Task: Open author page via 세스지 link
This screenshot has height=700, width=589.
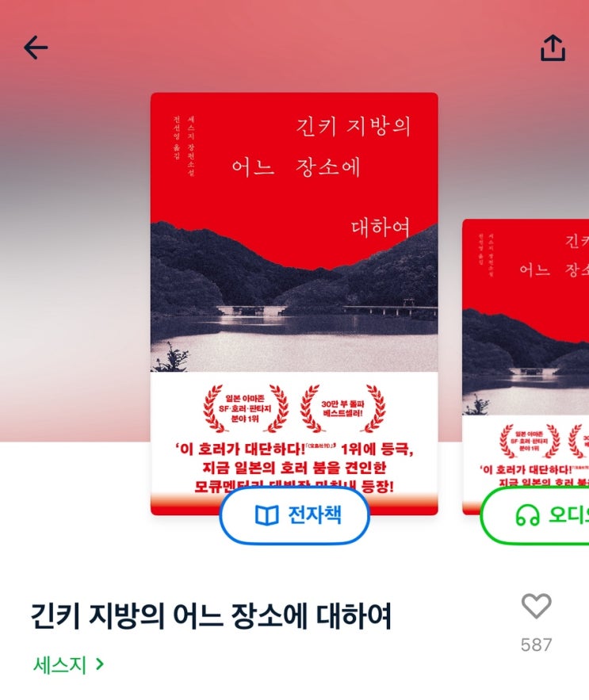Action: (x=59, y=665)
